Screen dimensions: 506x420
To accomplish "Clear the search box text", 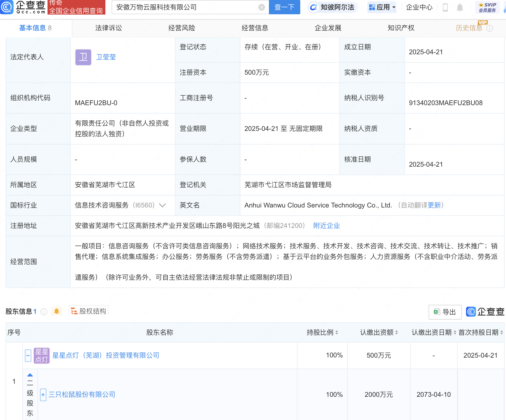I will click(x=261, y=7).
